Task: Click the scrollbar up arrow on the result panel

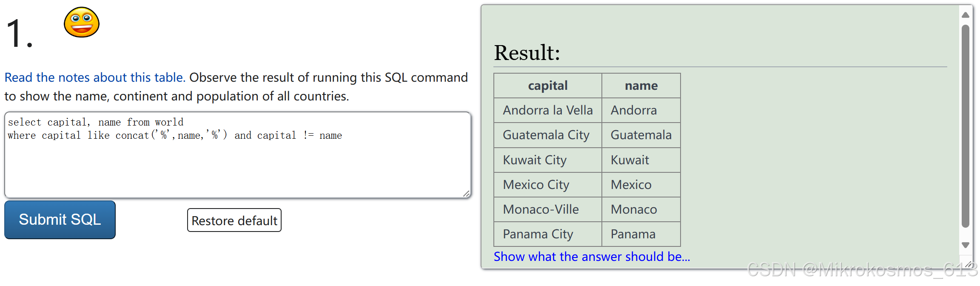Action: [965, 14]
